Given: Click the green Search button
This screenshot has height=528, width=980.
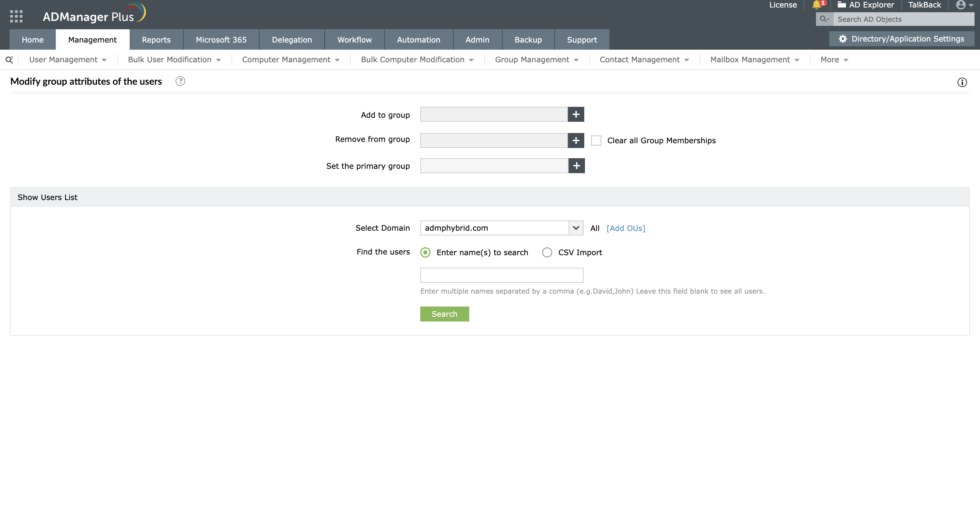Looking at the screenshot, I should (x=444, y=314).
